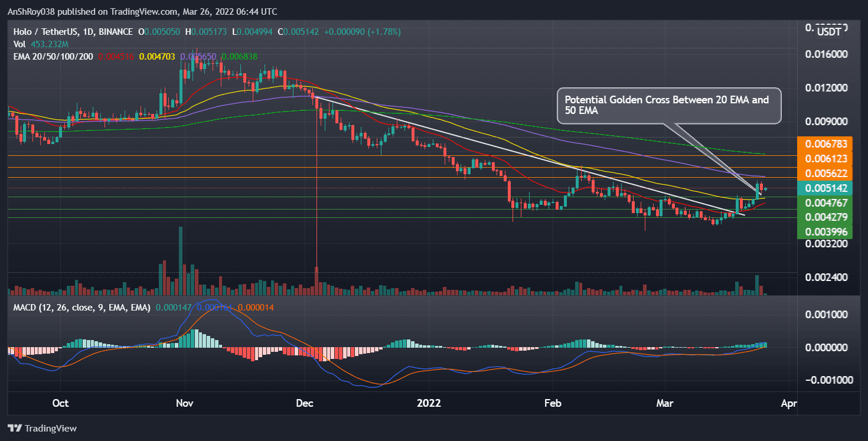Select the BINANCE exchange label
This screenshot has height=441, width=868.
point(115,32)
